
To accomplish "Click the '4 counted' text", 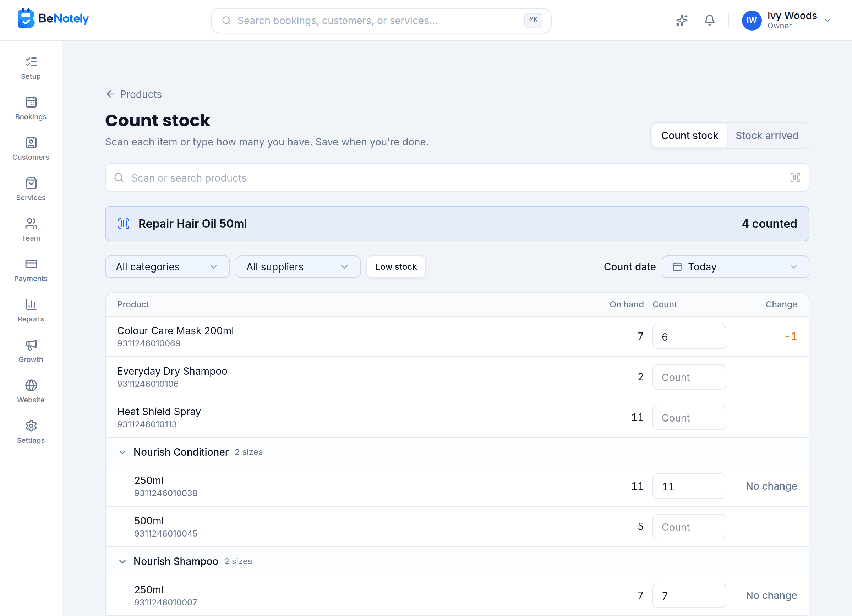I will coord(769,224).
